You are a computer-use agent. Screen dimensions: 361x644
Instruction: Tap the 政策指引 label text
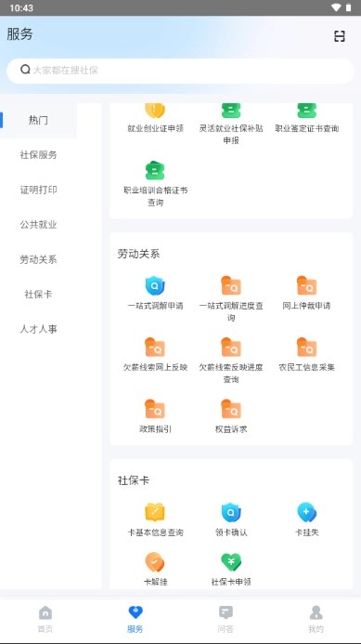pyautogui.click(x=155, y=429)
